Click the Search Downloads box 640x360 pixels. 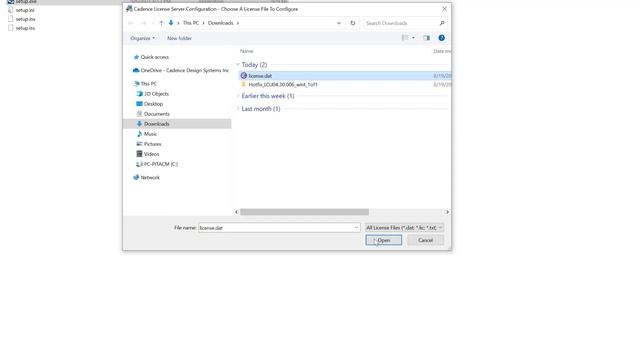pyautogui.click(x=401, y=23)
